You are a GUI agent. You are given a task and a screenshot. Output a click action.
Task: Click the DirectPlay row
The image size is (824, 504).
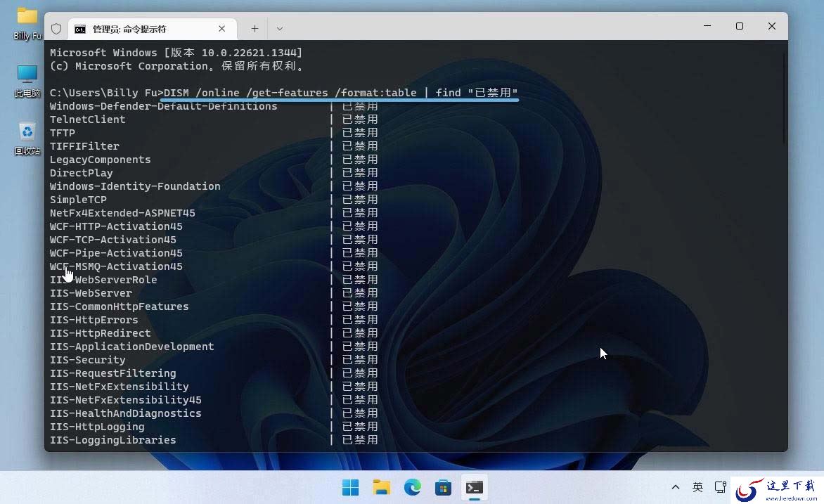click(214, 173)
